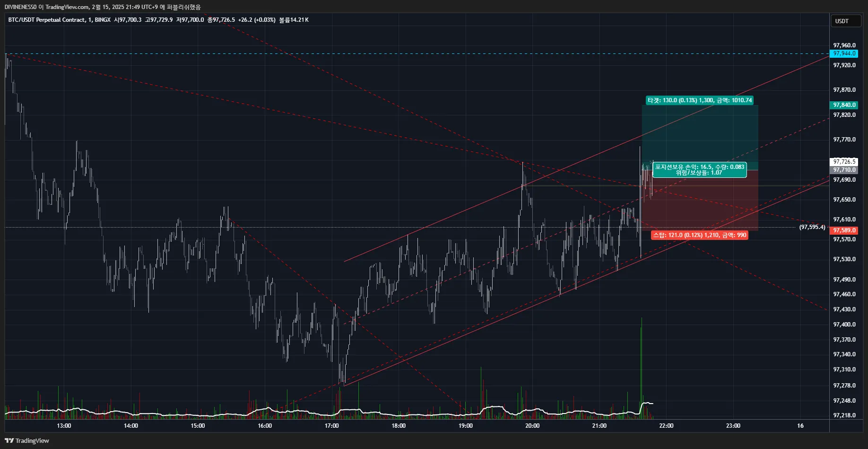Image resolution: width=868 pixels, height=449 pixels.
Task: Click the 97,870.0 price axis tick
Action: (x=844, y=90)
